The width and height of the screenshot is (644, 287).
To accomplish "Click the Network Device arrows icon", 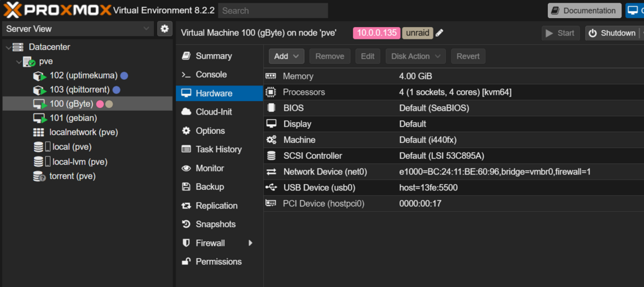I will 271,172.
